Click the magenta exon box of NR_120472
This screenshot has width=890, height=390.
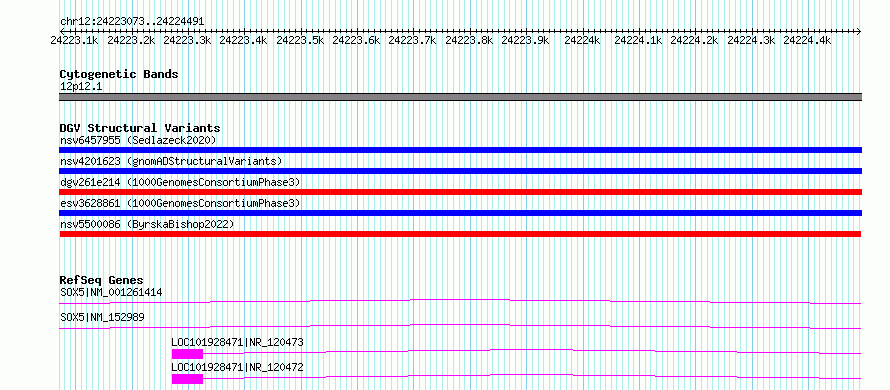coord(187,379)
